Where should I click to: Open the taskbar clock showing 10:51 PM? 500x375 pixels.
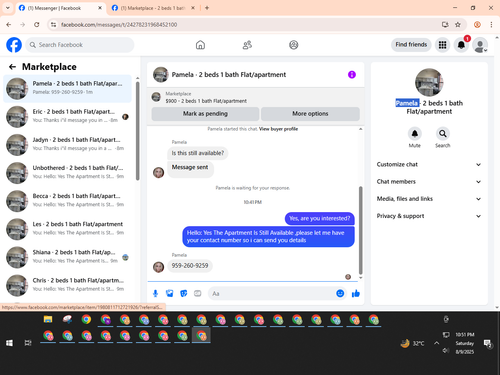(x=465, y=343)
